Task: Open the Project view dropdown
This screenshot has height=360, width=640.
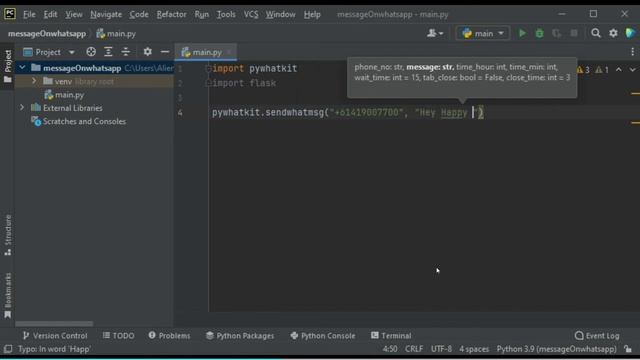Action: [49, 52]
